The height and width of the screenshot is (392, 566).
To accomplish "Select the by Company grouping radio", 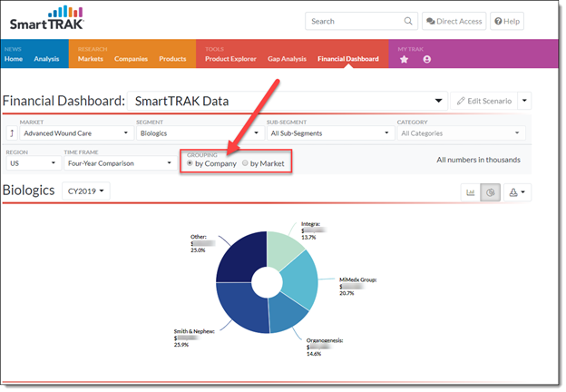I will (190, 163).
